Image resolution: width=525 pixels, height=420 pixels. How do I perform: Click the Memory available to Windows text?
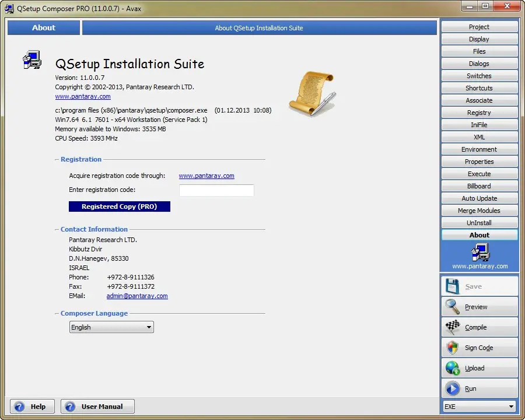(110, 129)
